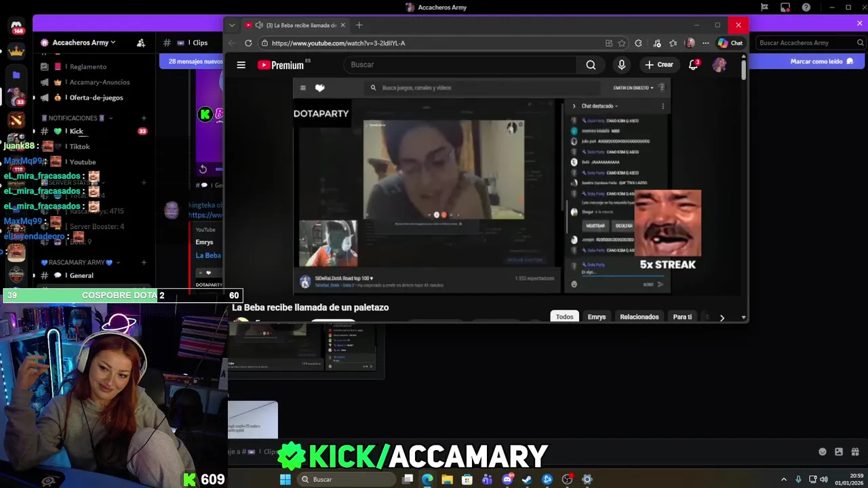This screenshot has width=868, height=488.
Task: Select the Todos filter chip
Action: [564, 317]
